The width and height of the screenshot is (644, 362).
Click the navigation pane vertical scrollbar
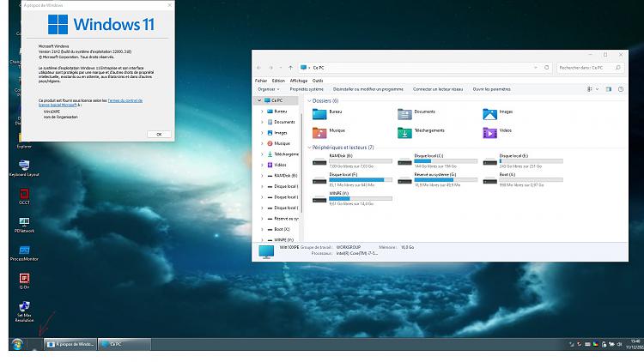pyautogui.click(x=302, y=163)
